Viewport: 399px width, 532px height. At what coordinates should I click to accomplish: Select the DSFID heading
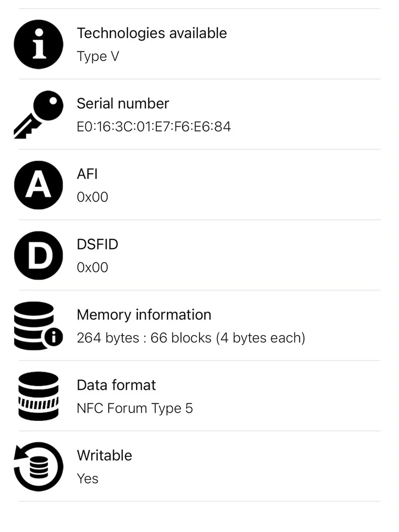point(97,244)
